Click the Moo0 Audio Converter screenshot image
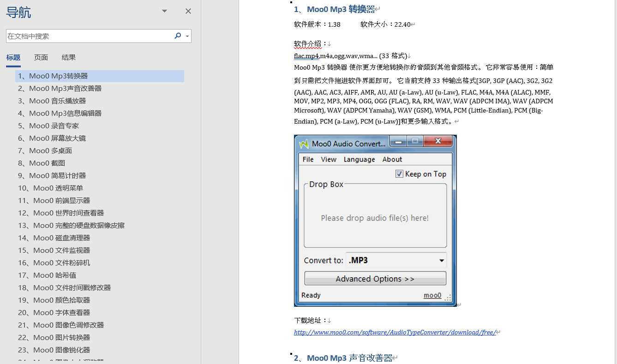This screenshot has height=364, width=617. (375, 221)
